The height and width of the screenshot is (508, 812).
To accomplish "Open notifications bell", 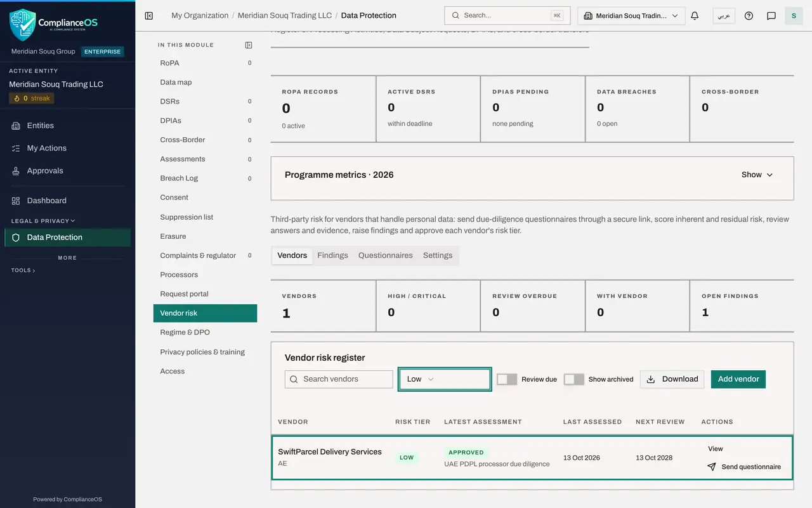I will pos(695,16).
